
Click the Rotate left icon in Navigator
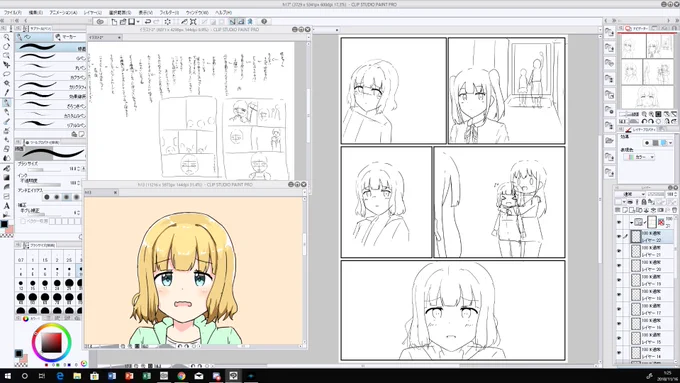coord(644,121)
